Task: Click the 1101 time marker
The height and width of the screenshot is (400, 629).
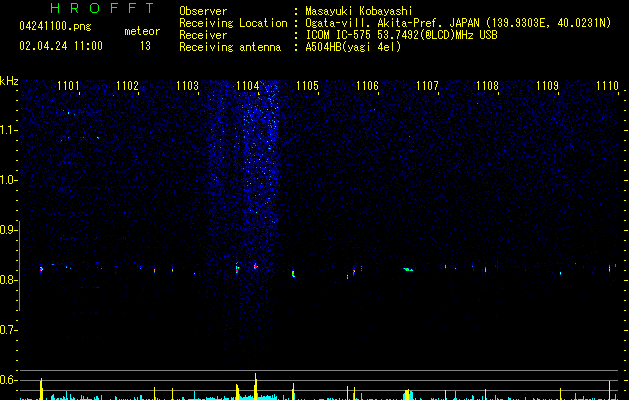Action: 68,86
